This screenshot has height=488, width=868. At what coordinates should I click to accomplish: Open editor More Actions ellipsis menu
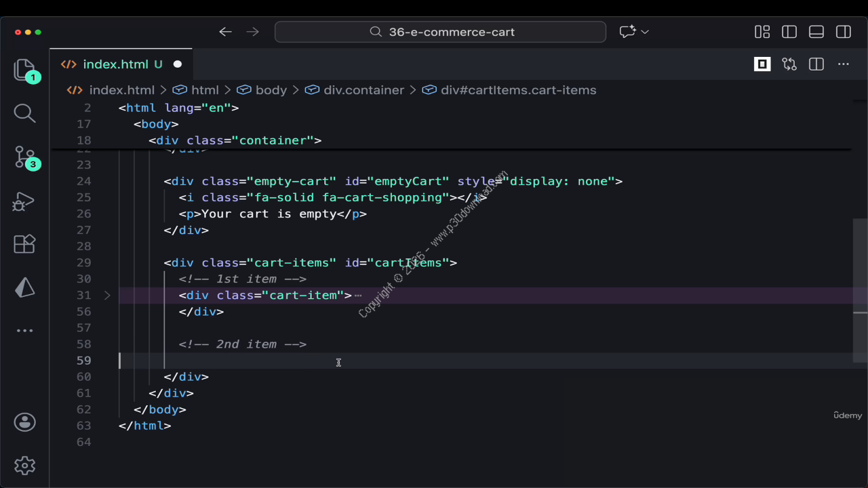click(844, 64)
